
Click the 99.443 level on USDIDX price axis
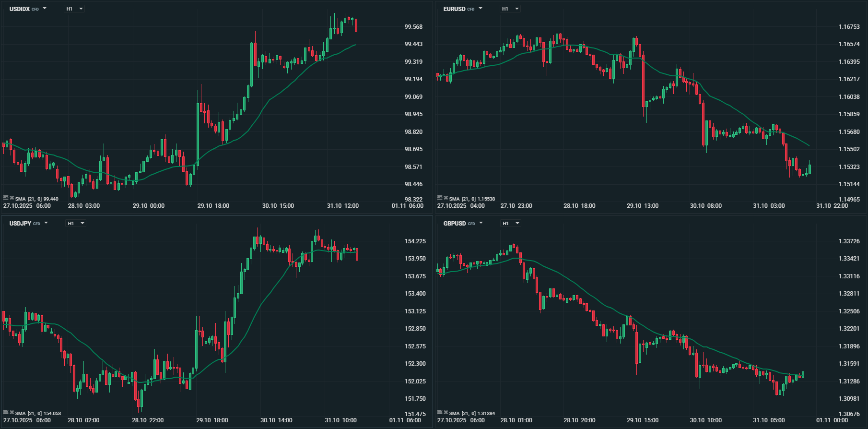point(413,44)
